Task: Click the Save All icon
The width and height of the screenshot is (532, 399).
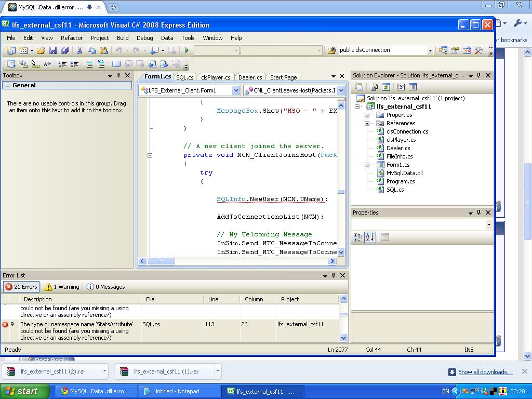Action: [65, 50]
